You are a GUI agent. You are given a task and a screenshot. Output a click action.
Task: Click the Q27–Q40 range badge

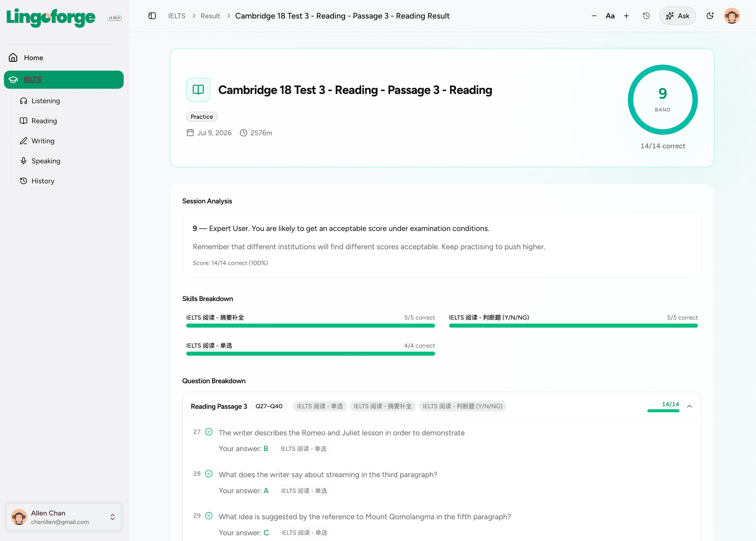(269, 406)
